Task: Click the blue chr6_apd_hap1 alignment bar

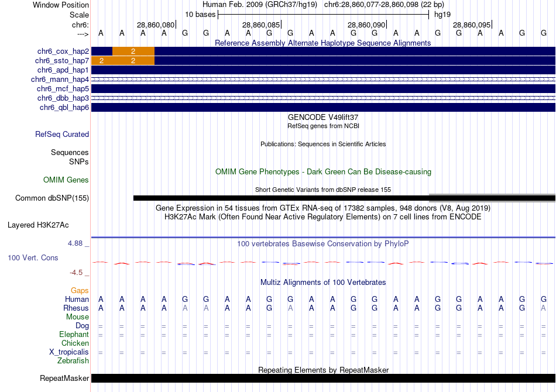Action: [x=323, y=70]
